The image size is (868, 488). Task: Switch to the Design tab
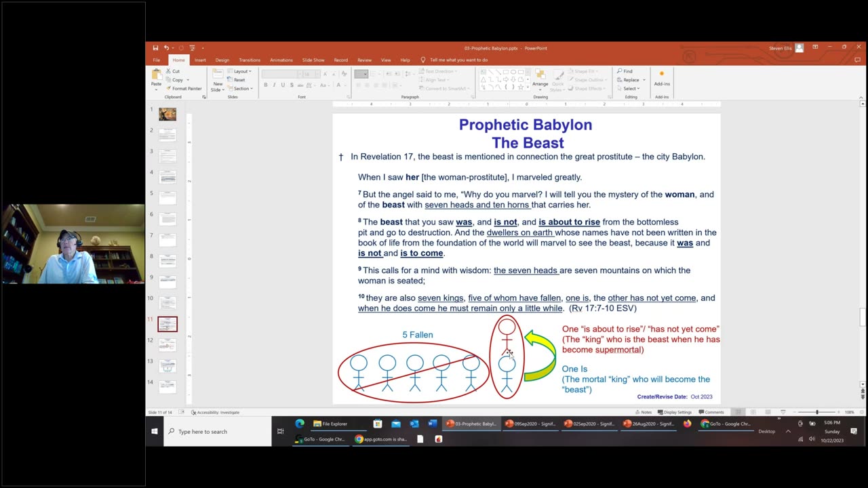222,60
